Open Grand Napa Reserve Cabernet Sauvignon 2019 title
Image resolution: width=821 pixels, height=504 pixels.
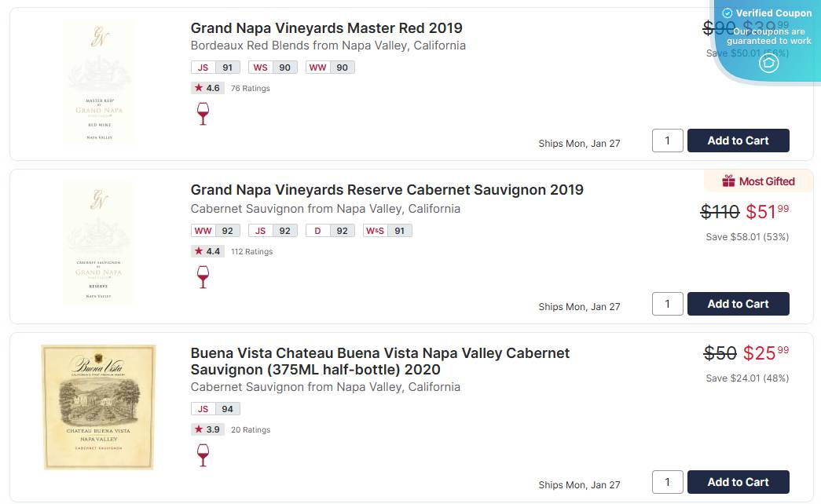(387, 190)
